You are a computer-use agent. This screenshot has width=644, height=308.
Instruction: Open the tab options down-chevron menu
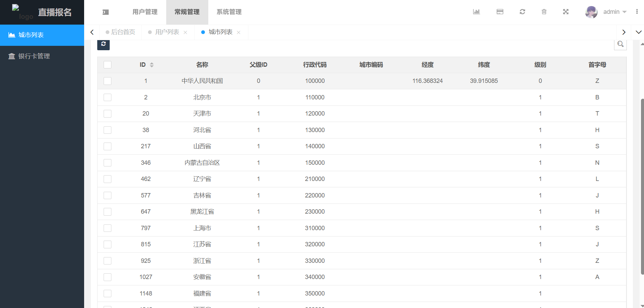coord(638,32)
